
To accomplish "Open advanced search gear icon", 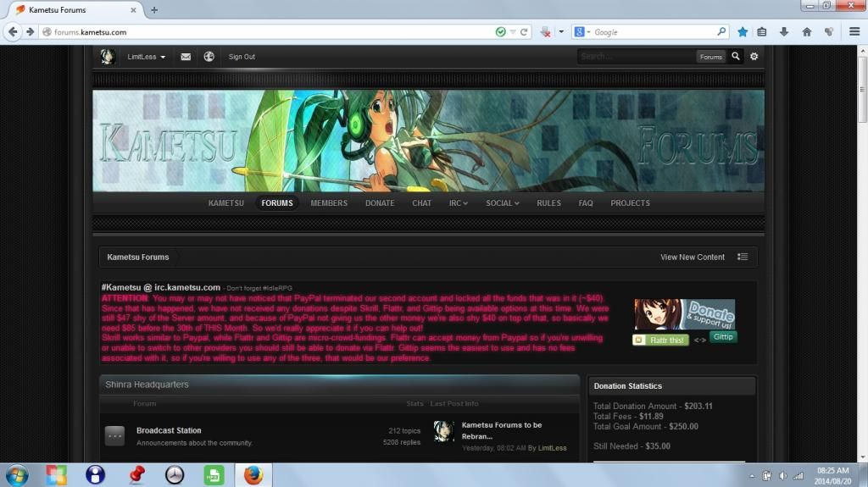I will tap(754, 57).
